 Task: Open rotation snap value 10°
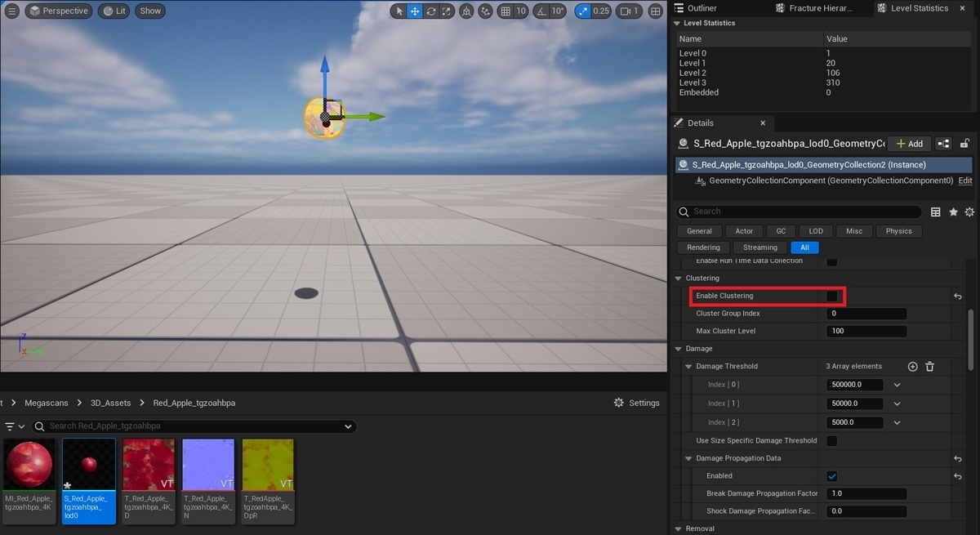tap(558, 11)
